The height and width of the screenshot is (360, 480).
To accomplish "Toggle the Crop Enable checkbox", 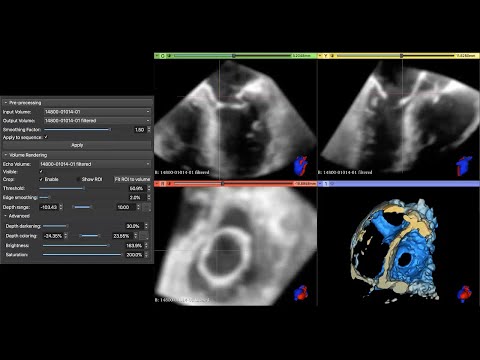I will 41,179.
